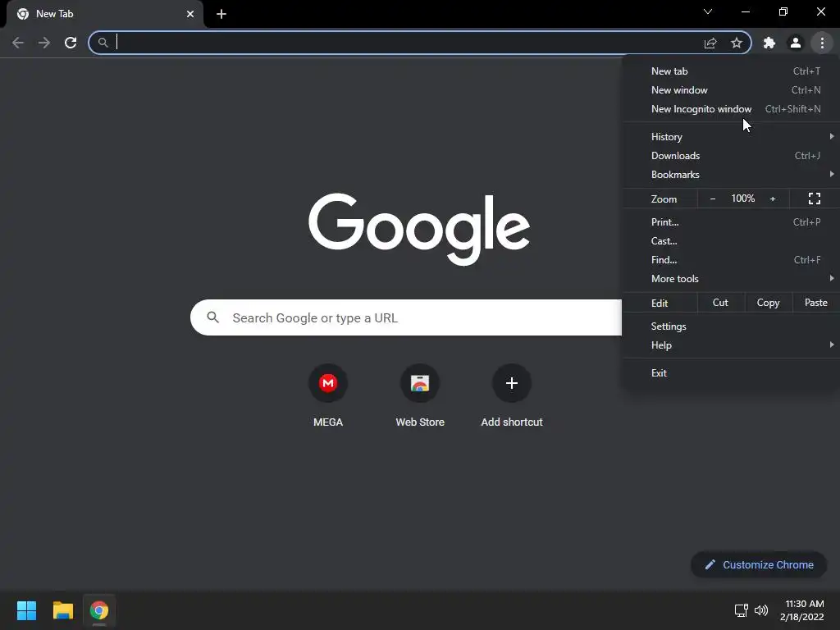The width and height of the screenshot is (840, 630).
Task: Open a new tab with plus button
Action: coord(221,14)
